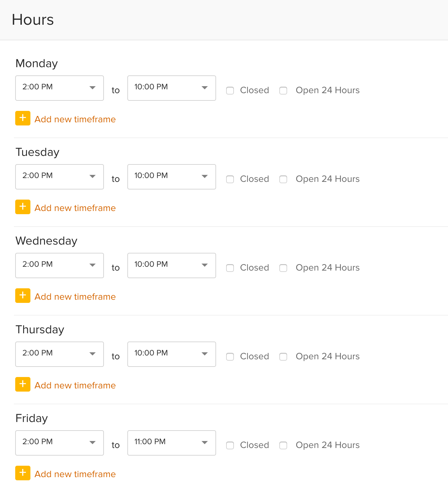This screenshot has height=486, width=448.
Task: Click the yellow plus icon under Thursday
Action: 23,384
